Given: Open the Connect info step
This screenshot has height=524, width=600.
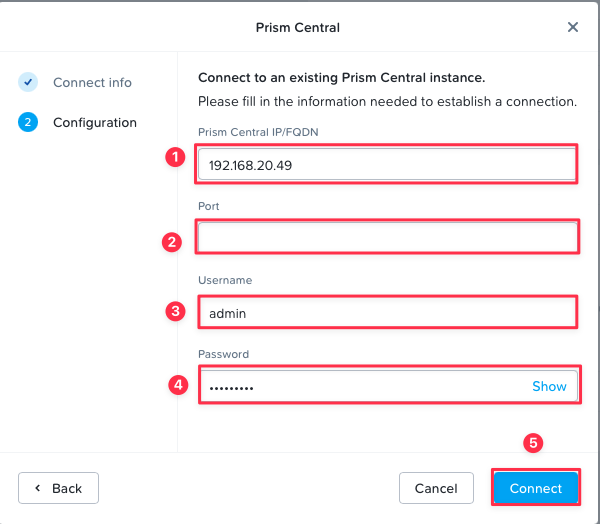Looking at the screenshot, I should coord(92,82).
